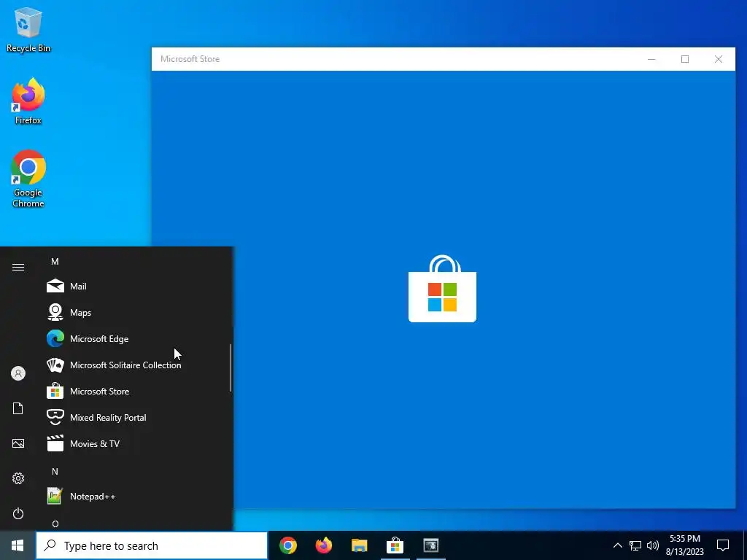This screenshot has width=747, height=560.
Task: Open Recycle Bin desktop icon
Action: (28, 29)
